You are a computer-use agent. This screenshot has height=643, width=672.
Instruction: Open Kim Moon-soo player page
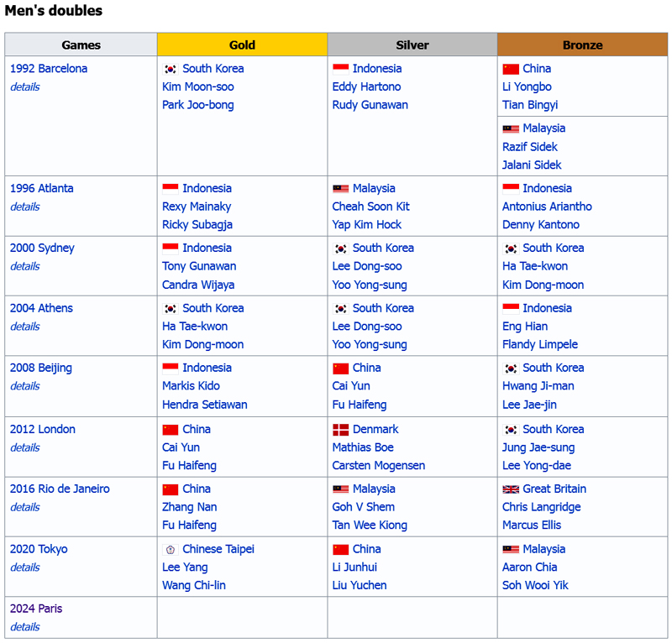click(198, 87)
